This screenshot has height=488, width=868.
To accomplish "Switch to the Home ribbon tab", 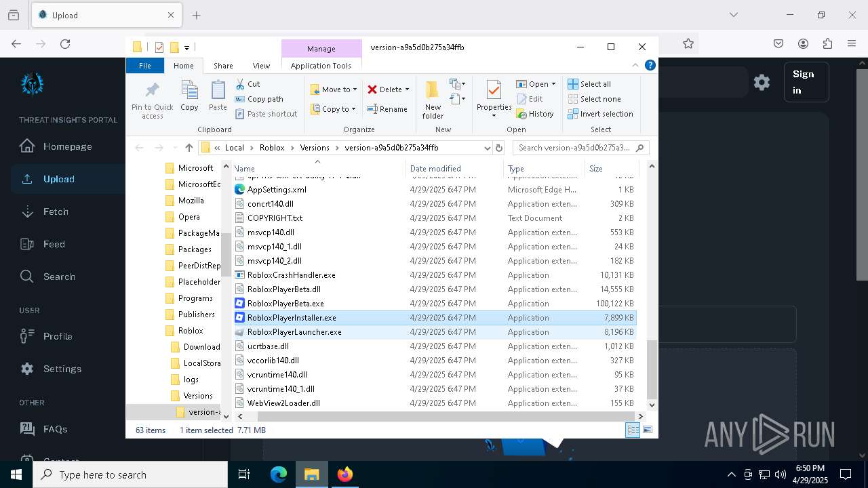I will [184, 66].
